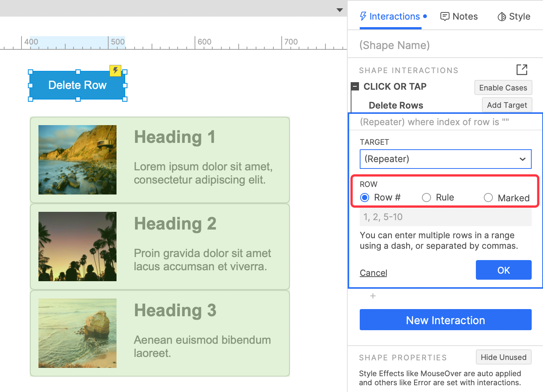Switch to the Notes tab
Image resolution: width=543 pixels, height=392 pixels.
[x=459, y=17]
